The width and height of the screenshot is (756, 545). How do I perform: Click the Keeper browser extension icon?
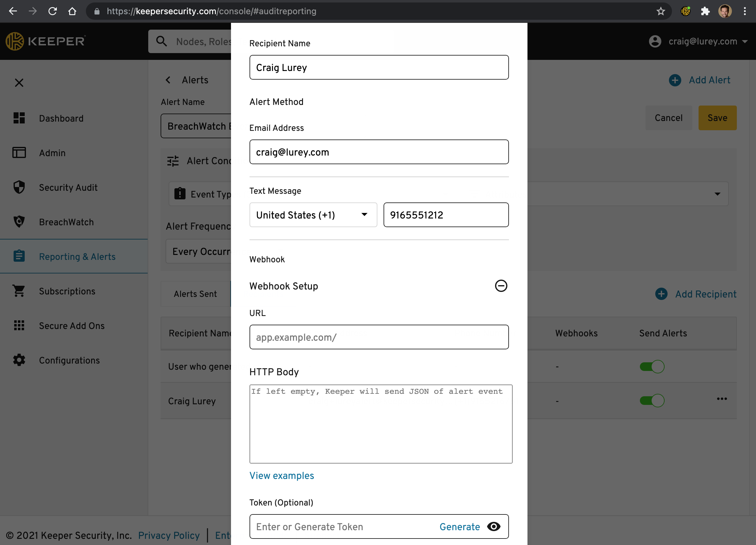click(x=685, y=11)
